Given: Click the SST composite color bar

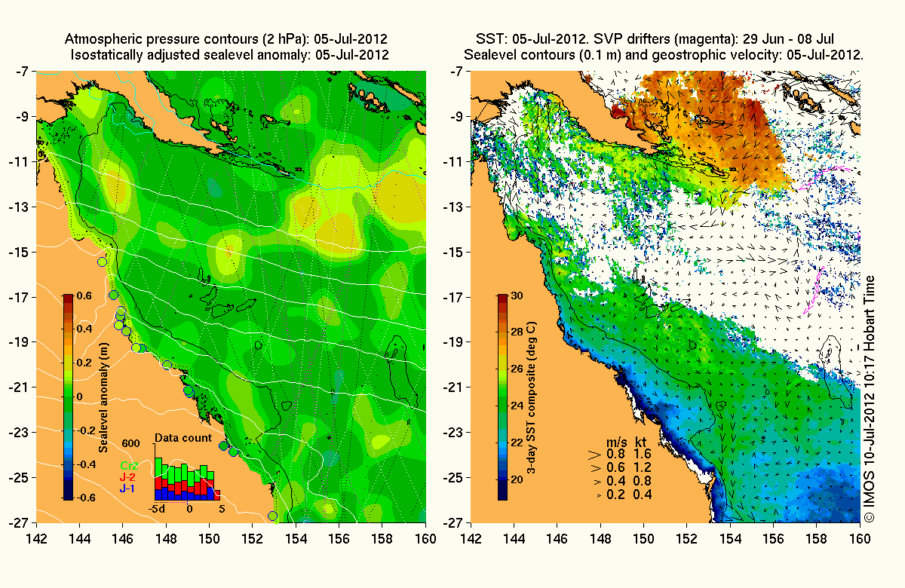Looking at the screenshot, I should [503, 397].
